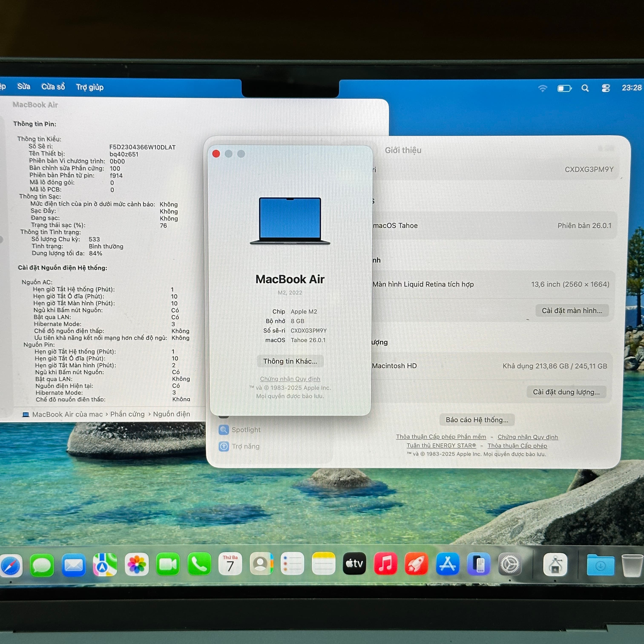
Task: Click Tình trạng value Bình thường
Action: [106, 246]
